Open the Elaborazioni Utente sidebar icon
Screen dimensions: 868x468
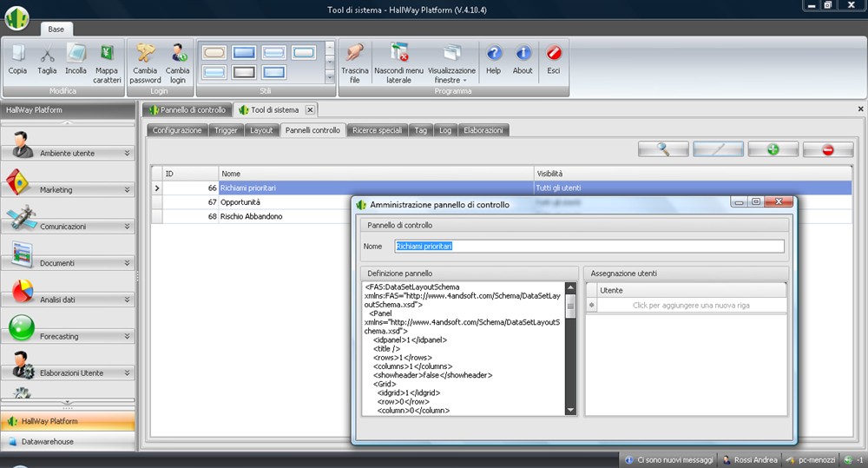pos(23,365)
